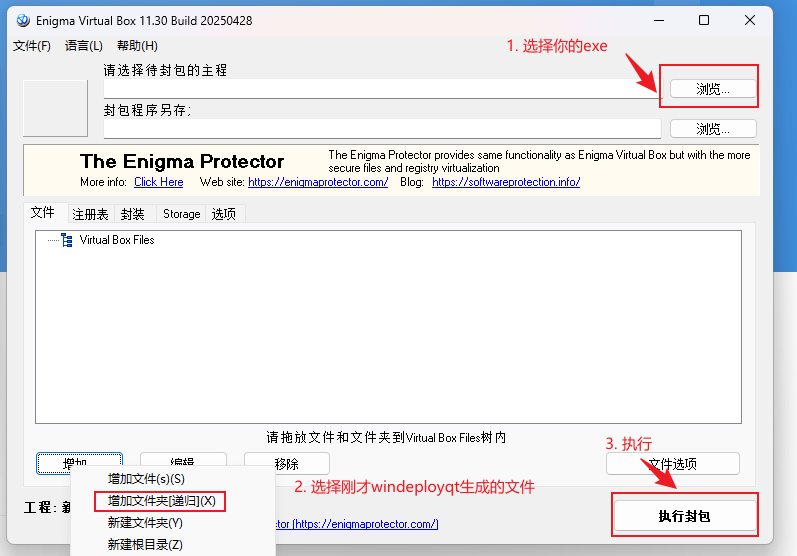
Task: Browse for the main exe to package
Action: [713, 89]
